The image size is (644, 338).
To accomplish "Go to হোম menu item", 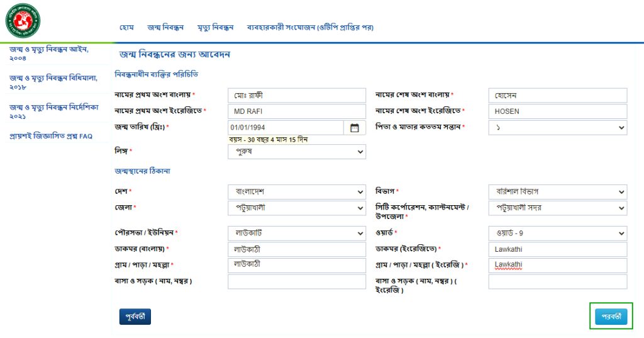I will (126, 28).
